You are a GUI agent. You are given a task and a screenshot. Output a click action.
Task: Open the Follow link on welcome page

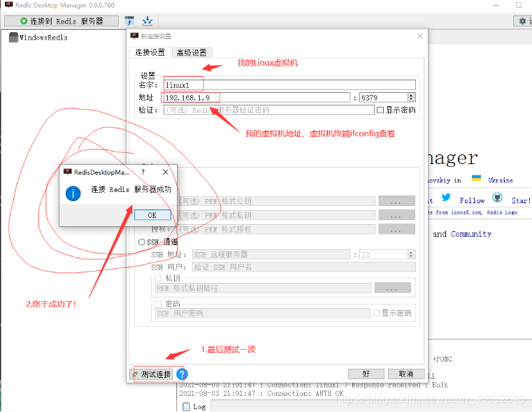click(472, 200)
